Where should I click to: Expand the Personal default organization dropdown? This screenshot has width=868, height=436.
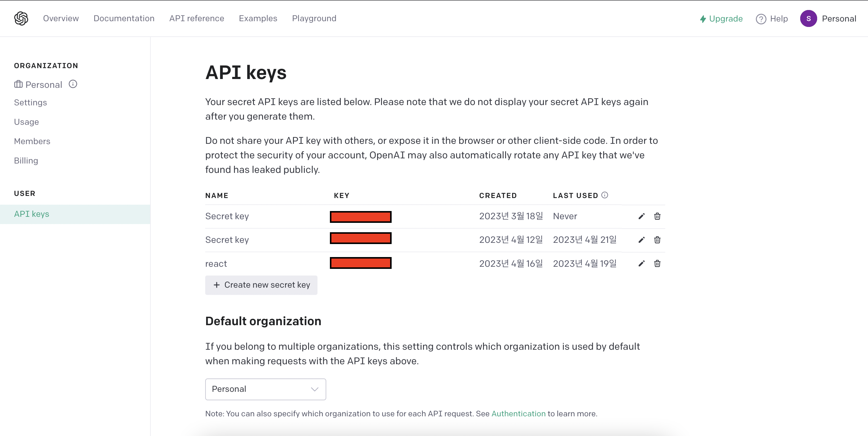pyautogui.click(x=265, y=389)
